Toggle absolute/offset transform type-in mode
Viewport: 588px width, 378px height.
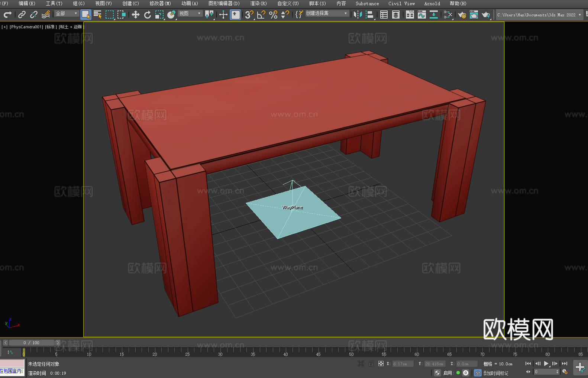click(381, 364)
